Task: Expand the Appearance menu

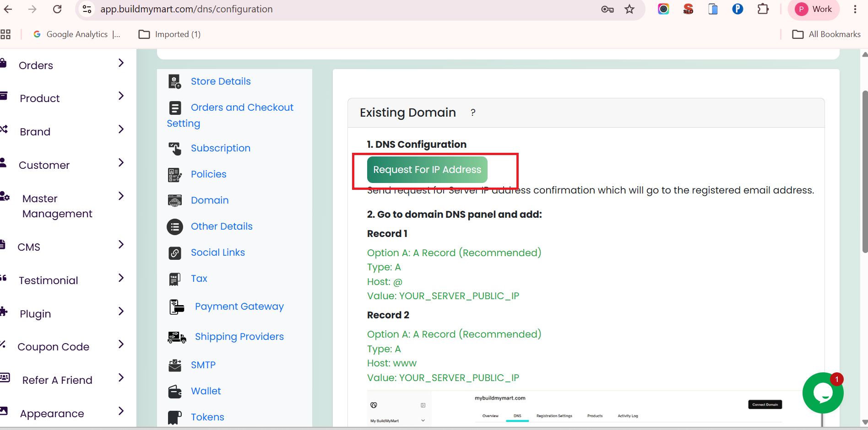Action: (121, 411)
